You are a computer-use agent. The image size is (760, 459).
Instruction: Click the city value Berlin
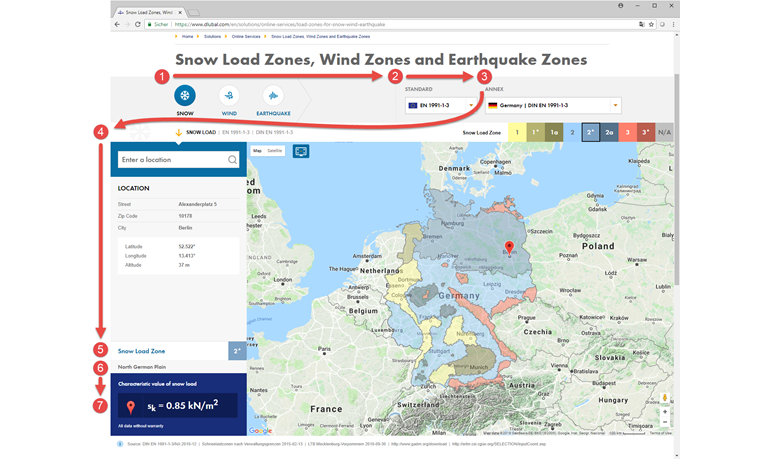[x=185, y=228]
